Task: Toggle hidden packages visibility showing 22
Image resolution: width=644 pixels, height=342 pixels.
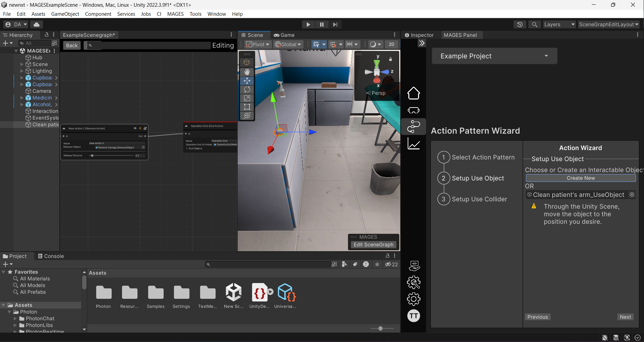Action: [x=392, y=264]
